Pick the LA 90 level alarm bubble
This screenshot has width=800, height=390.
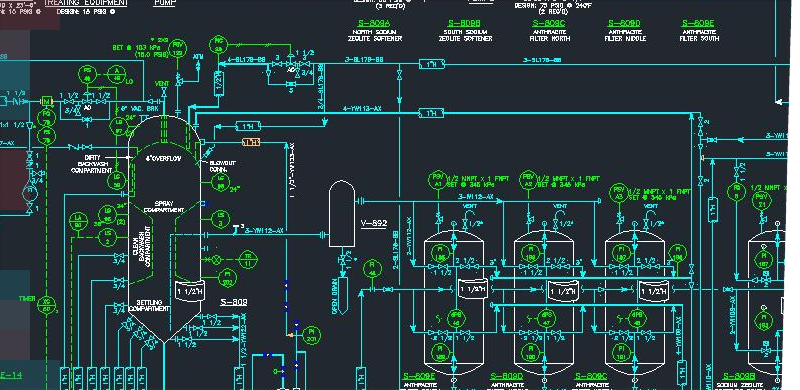(x=78, y=222)
